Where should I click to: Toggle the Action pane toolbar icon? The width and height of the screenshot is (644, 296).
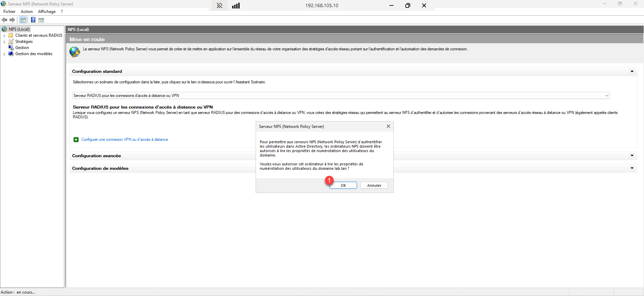[41, 20]
